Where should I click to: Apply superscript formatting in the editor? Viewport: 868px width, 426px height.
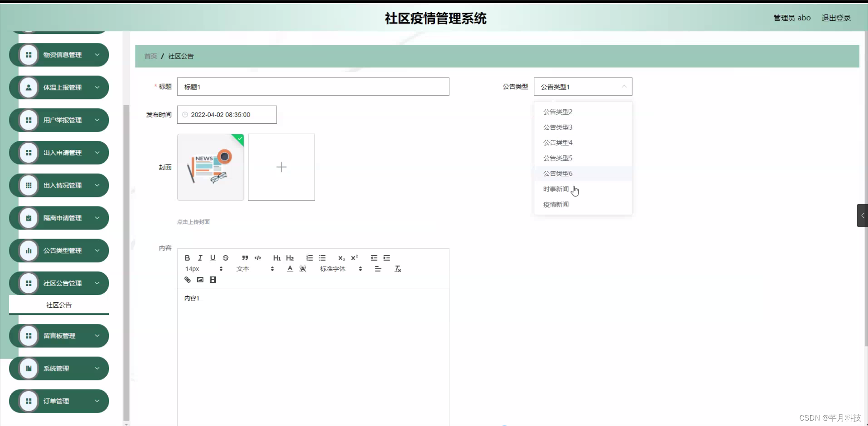click(x=354, y=257)
